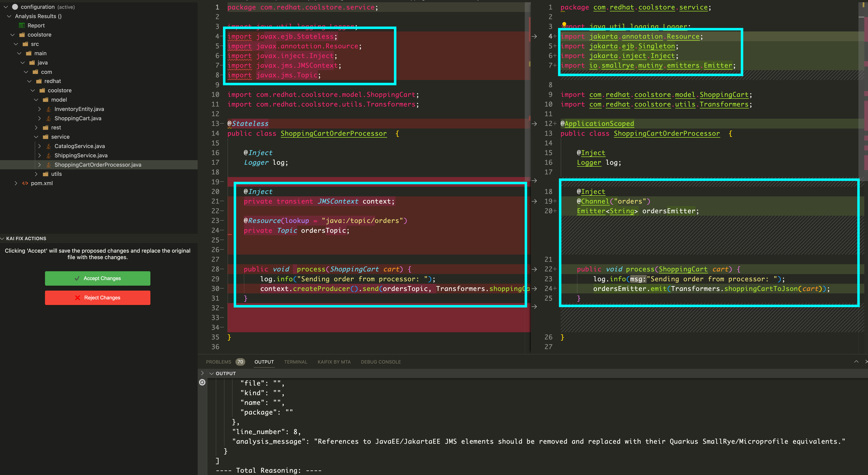Select the OUTPUT tab
This screenshot has width=868, height=475.
264,362
